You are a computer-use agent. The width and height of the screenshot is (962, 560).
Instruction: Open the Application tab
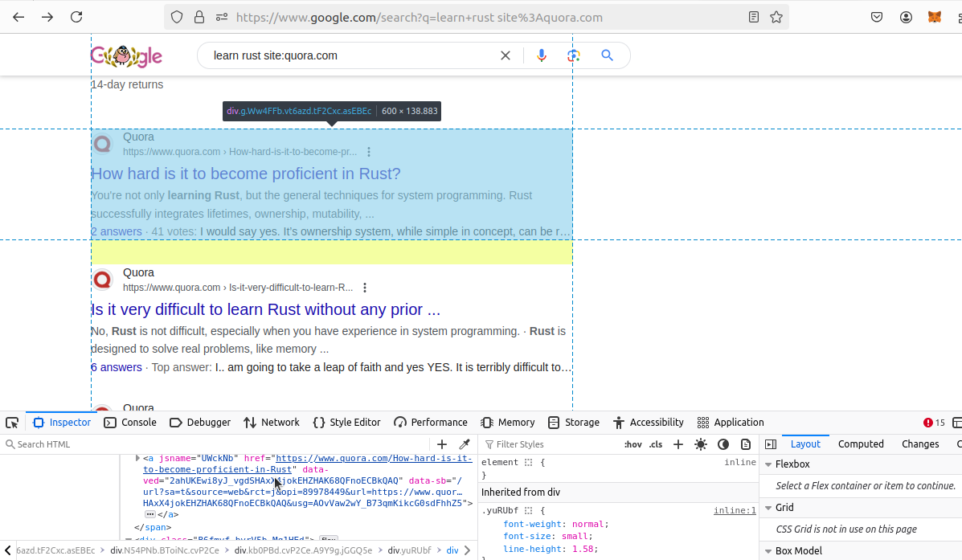click(731, 423)
